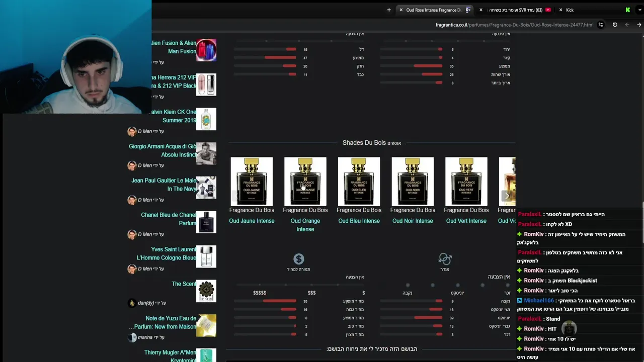The height and width of the screenshot is (362, 644).
Task: Reload the page with the refresh icon
Action: coord(615,25)
